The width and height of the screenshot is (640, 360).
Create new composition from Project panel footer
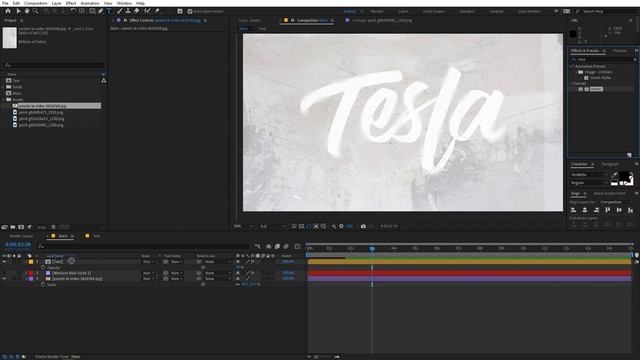pos(21,227)
